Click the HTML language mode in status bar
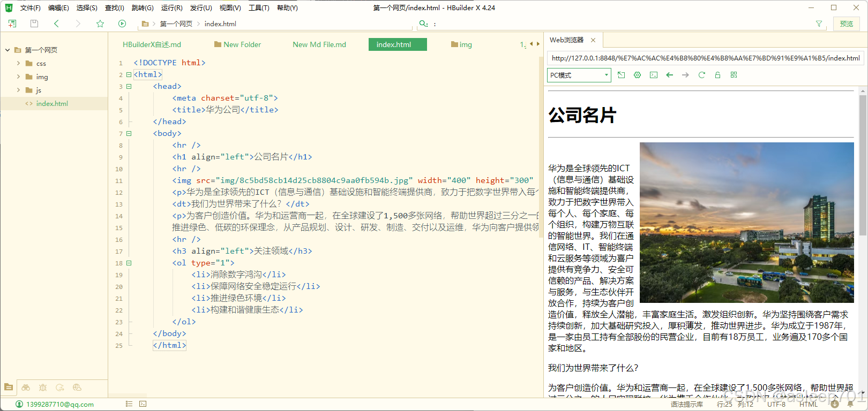 [809, 405]
